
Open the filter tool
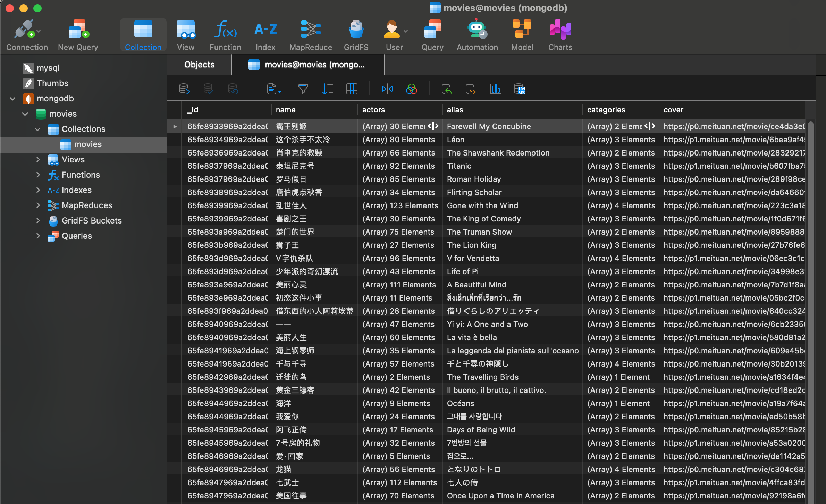(x=303, y=89)
